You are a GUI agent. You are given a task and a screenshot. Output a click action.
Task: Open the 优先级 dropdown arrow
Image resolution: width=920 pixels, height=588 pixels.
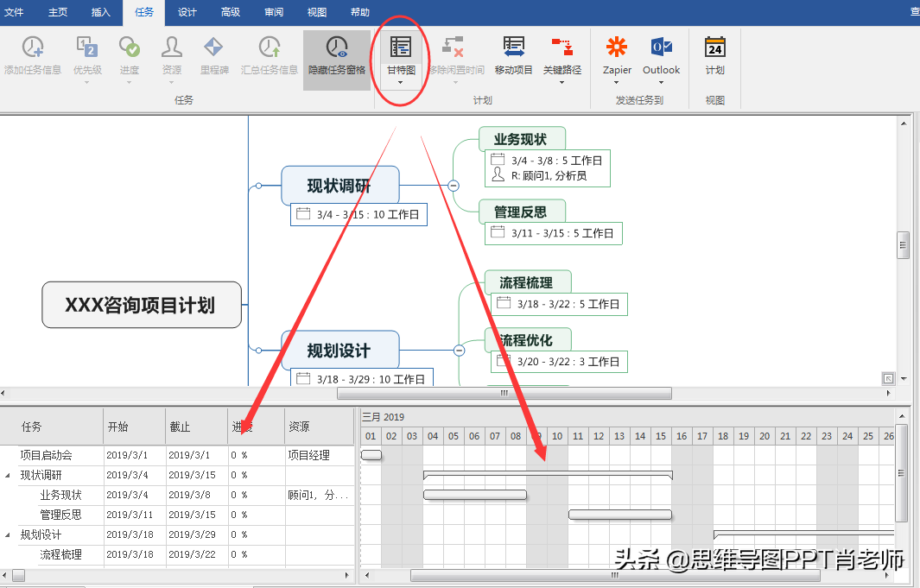tap(87, 83)
